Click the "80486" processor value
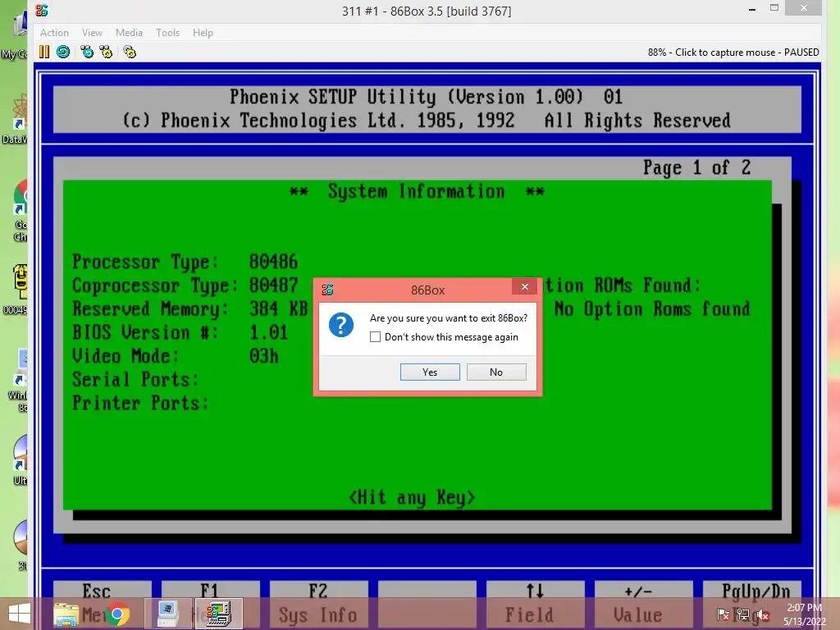 (x=273, y=262)
